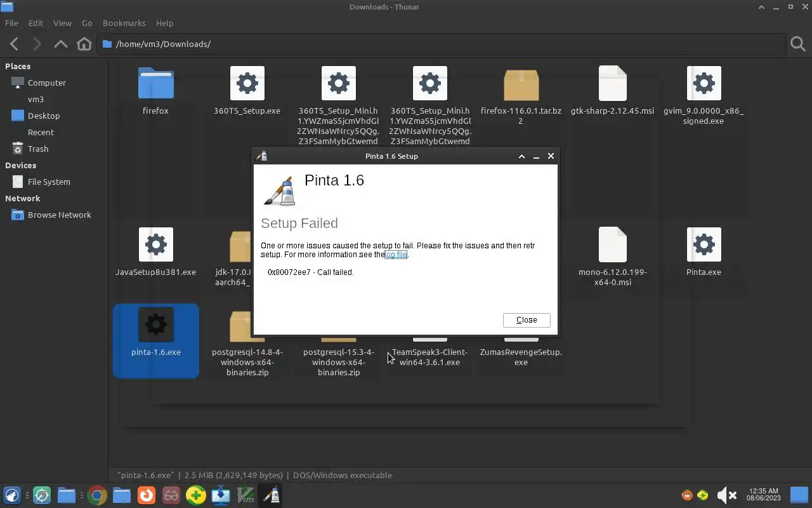This screenshot has width=812, height=508.
Task: Click the search magnifier in the Thunar toolbar
Action: [x=797, y=44]
